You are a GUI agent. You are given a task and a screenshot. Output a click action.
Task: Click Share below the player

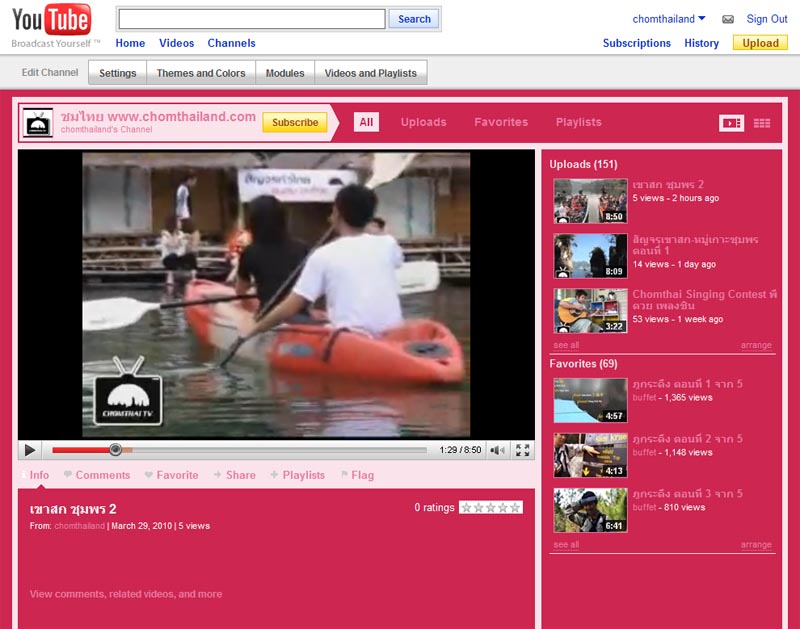click(235, 475)
